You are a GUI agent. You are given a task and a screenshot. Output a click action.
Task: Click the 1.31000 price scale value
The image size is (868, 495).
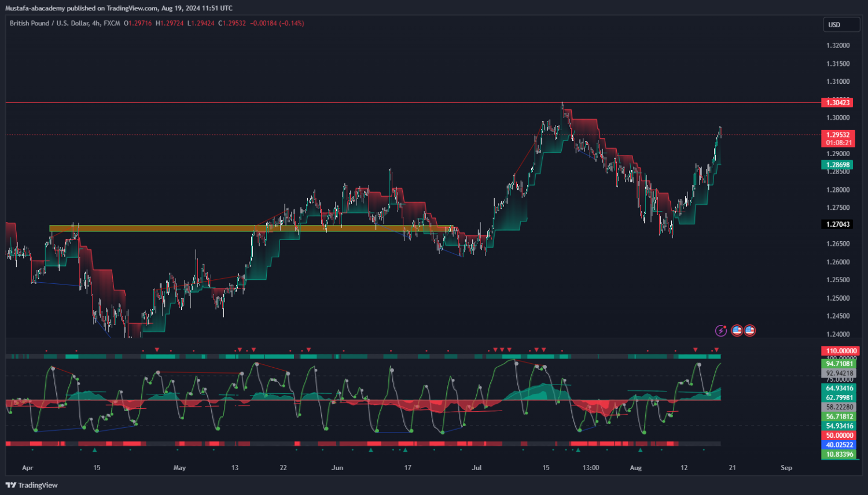coord(838,82)
